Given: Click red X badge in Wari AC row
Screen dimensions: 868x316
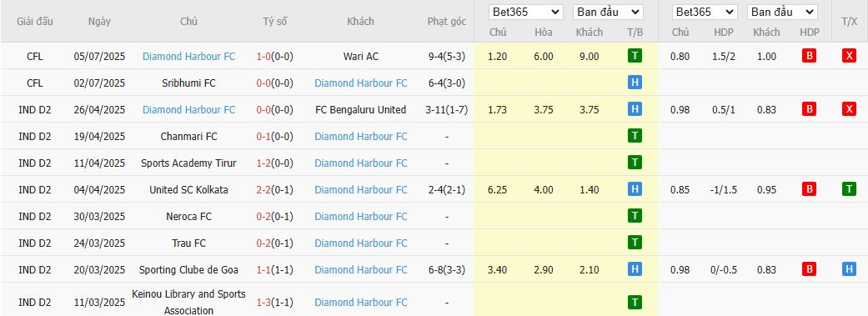Looking at the screenshot, I should [x=849, y=56].
